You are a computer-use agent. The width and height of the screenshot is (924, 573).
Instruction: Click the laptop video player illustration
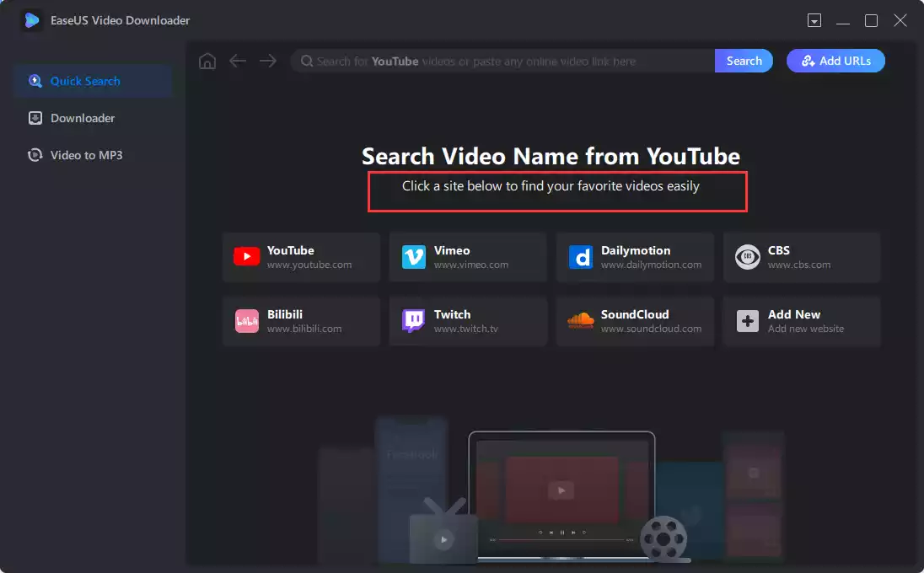coord(561,495)
